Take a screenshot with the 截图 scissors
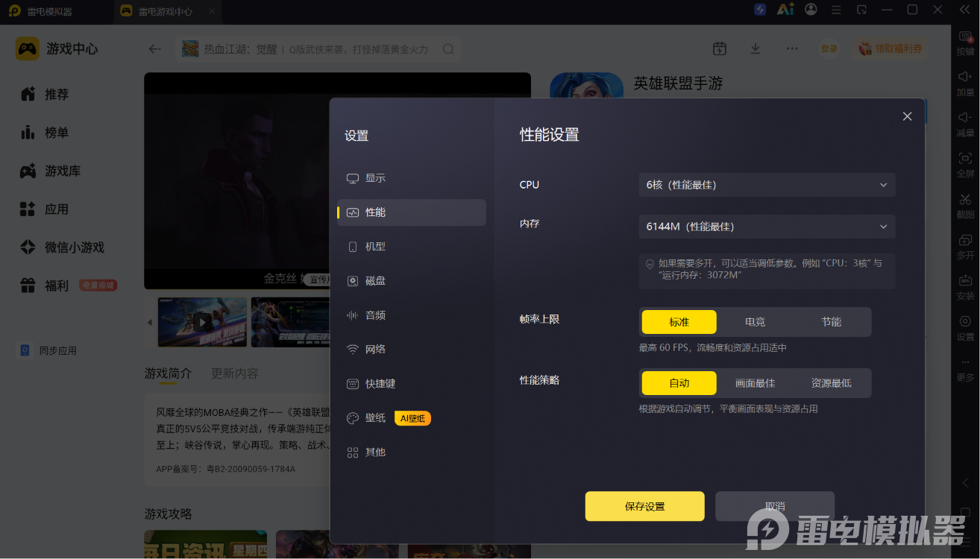 (x=965, y=206)
